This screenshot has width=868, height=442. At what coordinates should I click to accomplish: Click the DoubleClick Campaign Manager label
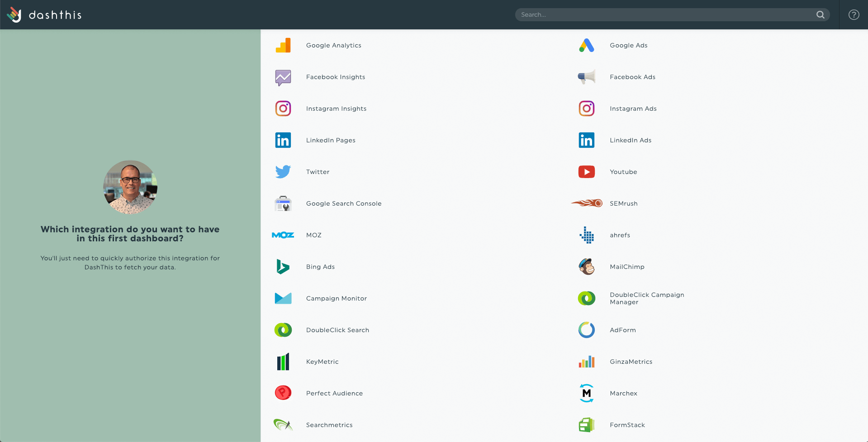pyautogui.click(x=647, y=298)
